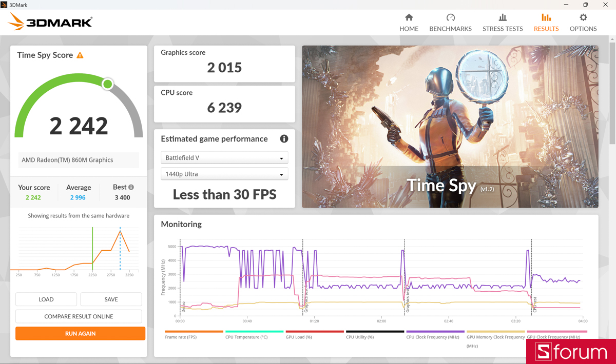Click the 3DMark icon in the title bar

[x=5, y=5]
